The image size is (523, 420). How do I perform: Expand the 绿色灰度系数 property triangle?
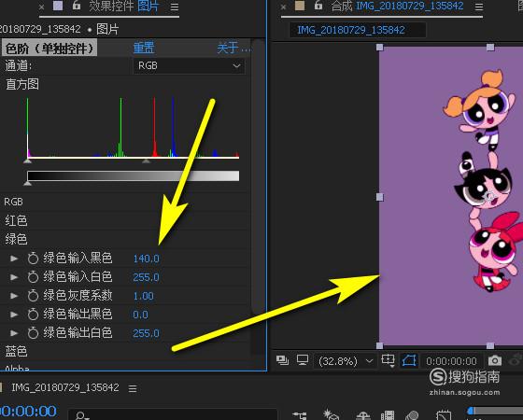coord(14,296)
